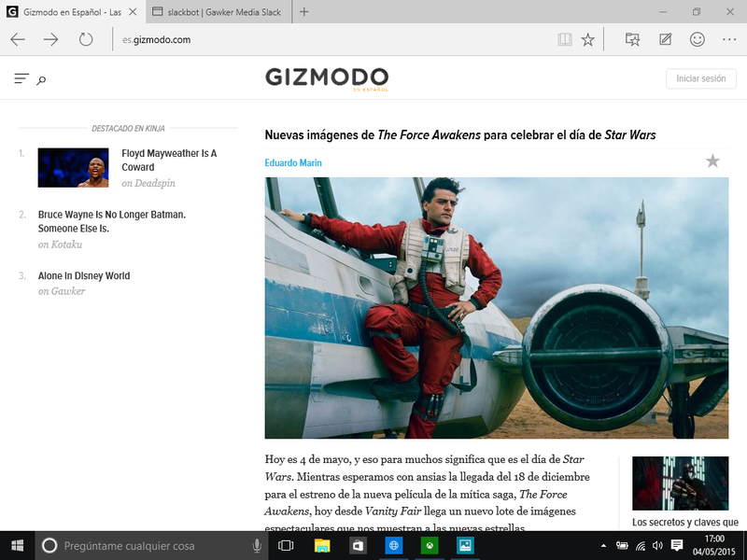
Task: Go back with the browser back arrow
Action: tap(18, 39)
